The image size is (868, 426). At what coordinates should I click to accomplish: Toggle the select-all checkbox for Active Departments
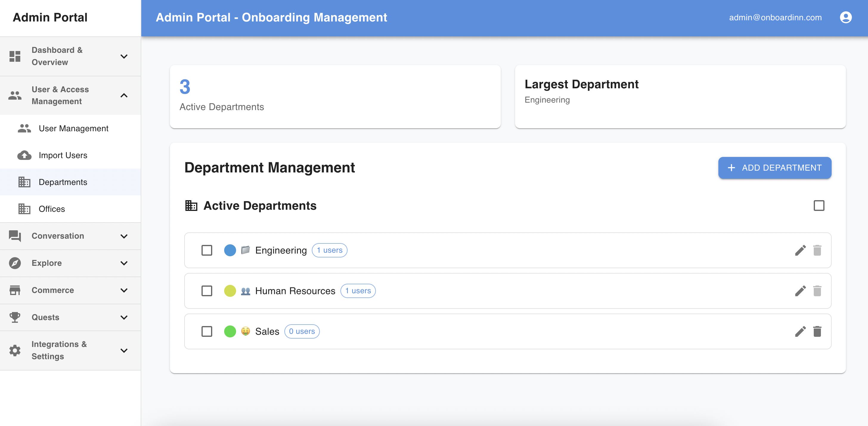(x=819, y=206)
